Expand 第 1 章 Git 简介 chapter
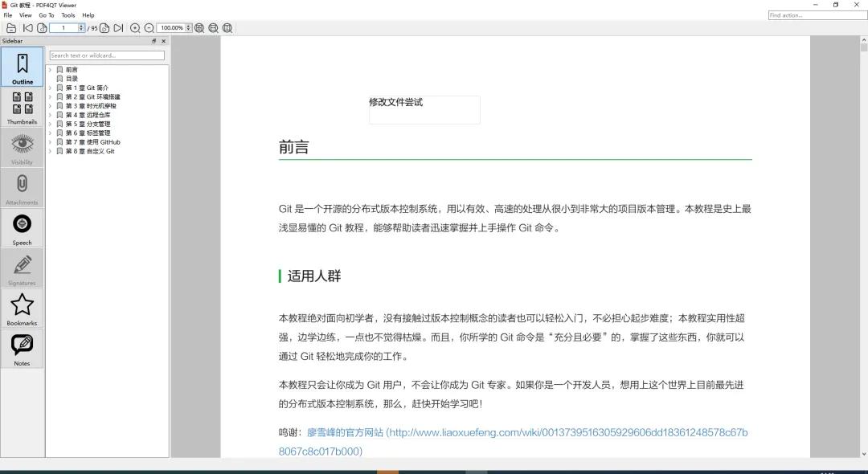The height and width of the screenshot is (474, 868). click(51, 87)
